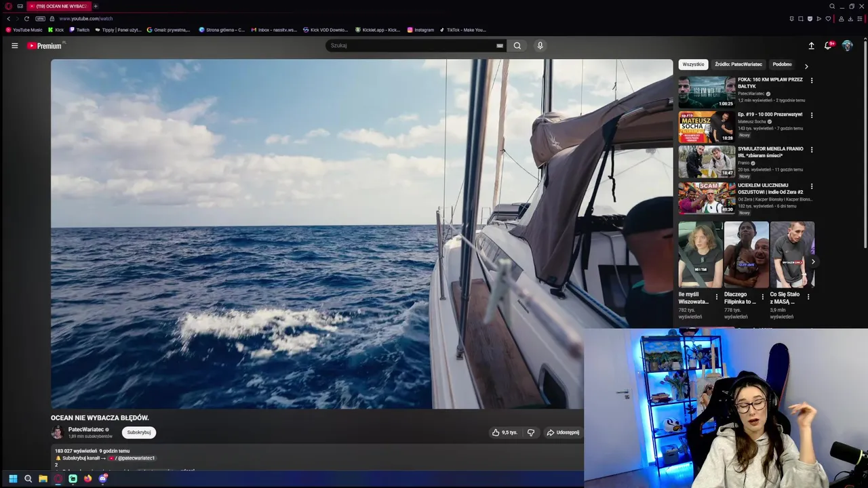
Task: Open the account avatar menu
Action: point(847,45)
